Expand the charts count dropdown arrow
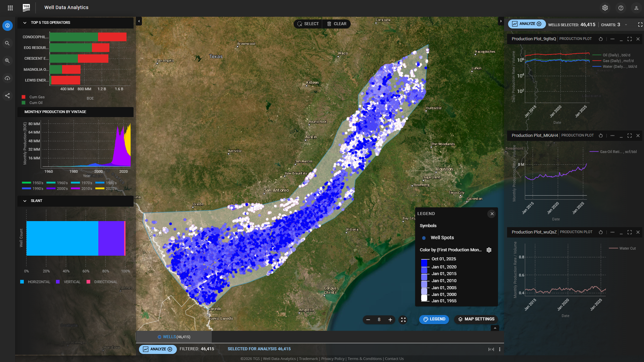The width and height of the screenshot is (644, 362). (626, 25)
